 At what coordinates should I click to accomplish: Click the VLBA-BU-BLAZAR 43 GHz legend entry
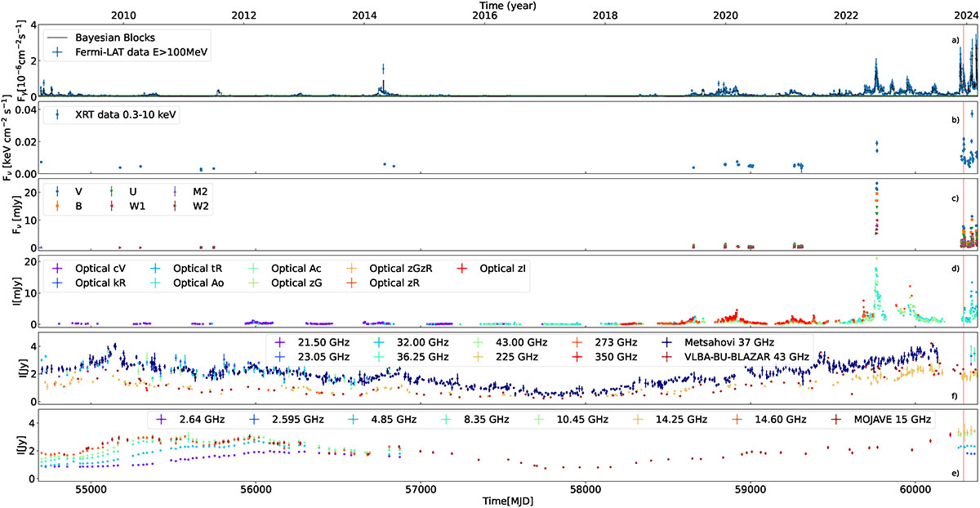[x=740, y=357]
